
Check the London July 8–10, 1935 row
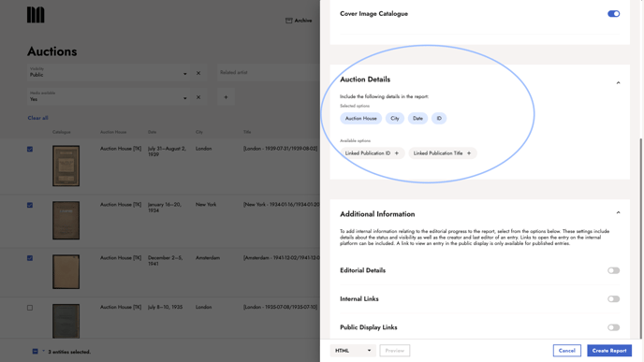pyautogui.click(x=30, y=308)
